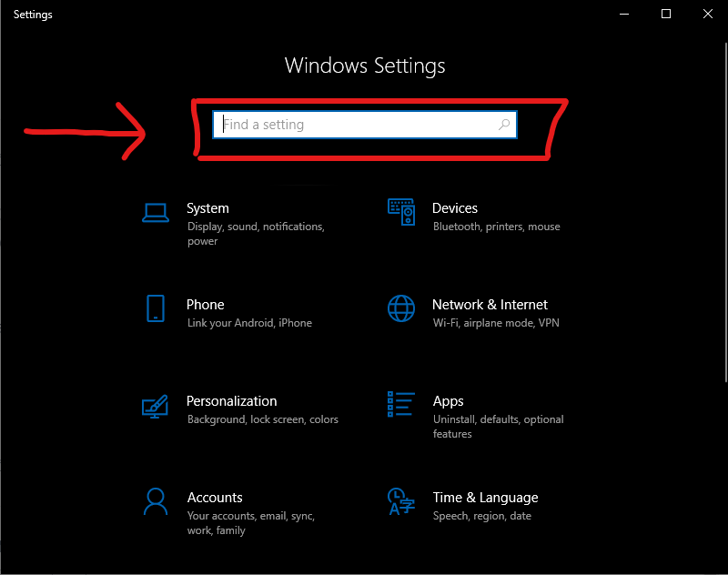Click 'Bluetooth, printers, mouse' description

[496, 227]
